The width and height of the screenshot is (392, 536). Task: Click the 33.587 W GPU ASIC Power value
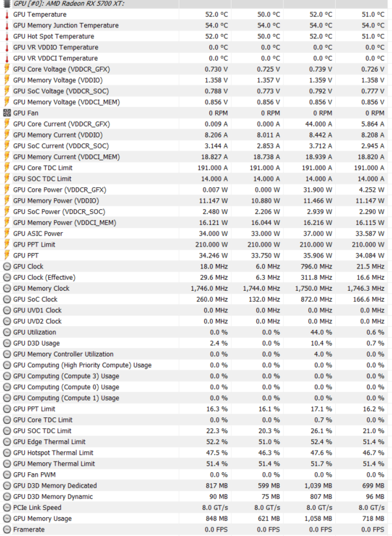pyautogui.click(x=370, y=234)
